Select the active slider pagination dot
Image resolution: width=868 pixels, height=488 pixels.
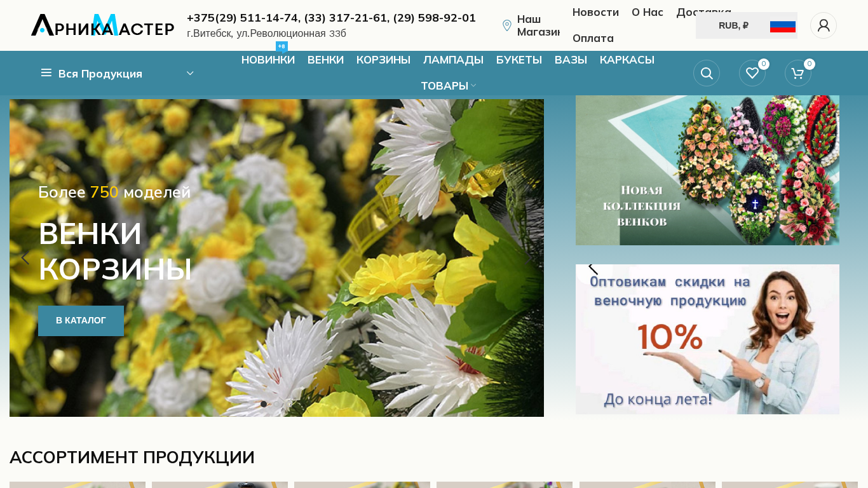[x=264, y=404]
